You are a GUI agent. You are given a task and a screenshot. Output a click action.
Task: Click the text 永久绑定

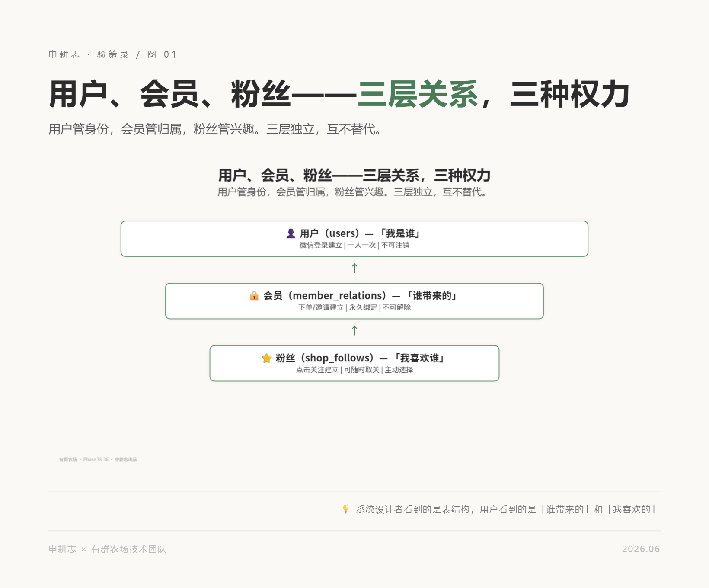(x=363, y=307)
